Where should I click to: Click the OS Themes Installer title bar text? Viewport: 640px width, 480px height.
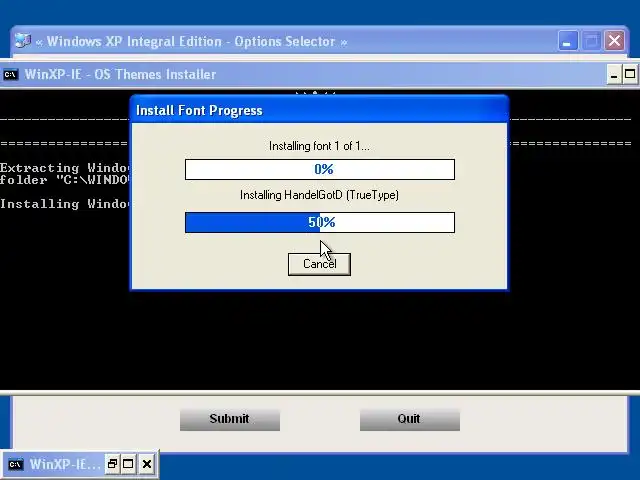[120, 75]
